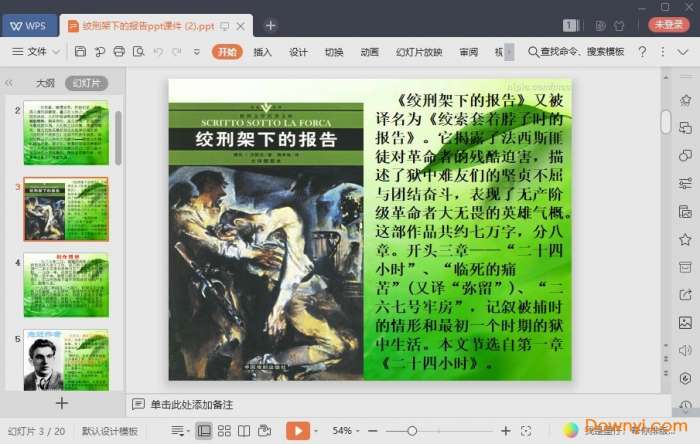Switch to the 设计 ribbon tab
Image resolution: width=700 pixels, height=444 pixels.
point(298,52)
